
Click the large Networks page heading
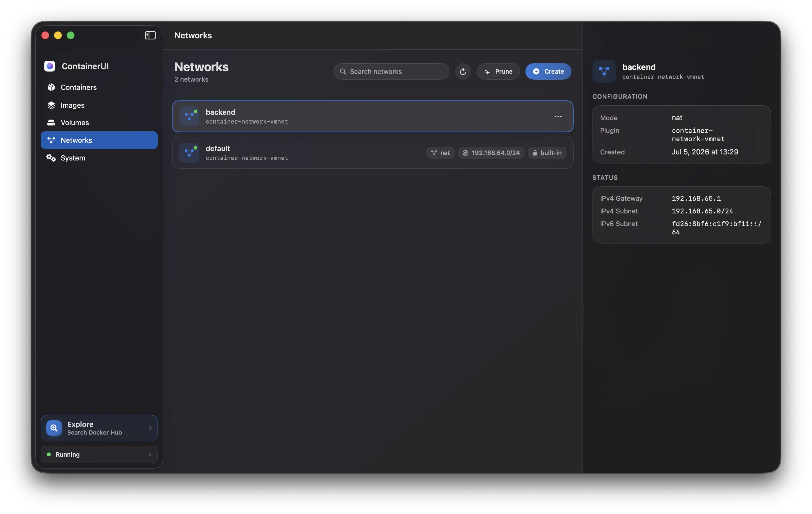(201, 67)
